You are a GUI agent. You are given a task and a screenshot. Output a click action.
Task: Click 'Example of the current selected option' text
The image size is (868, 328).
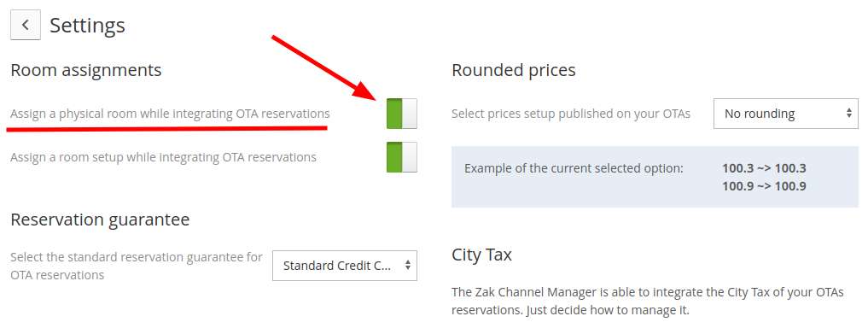(x=574, y=168)
